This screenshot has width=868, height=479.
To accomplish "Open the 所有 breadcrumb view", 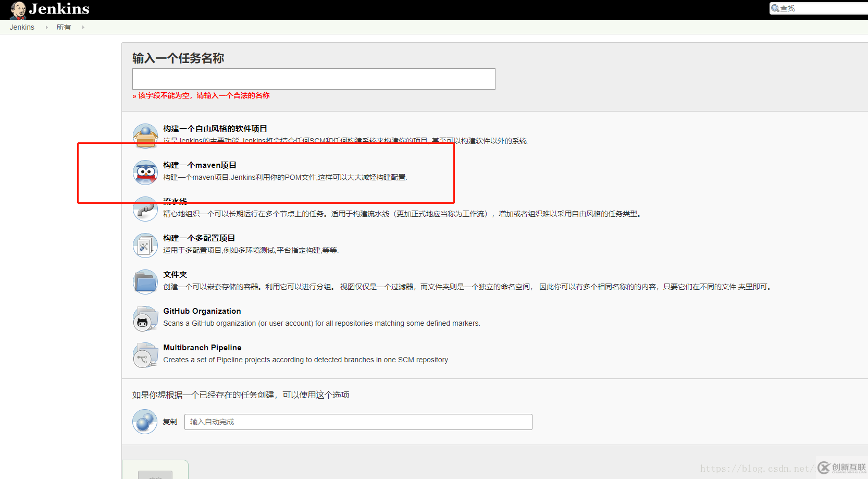I will click(64, 27).
